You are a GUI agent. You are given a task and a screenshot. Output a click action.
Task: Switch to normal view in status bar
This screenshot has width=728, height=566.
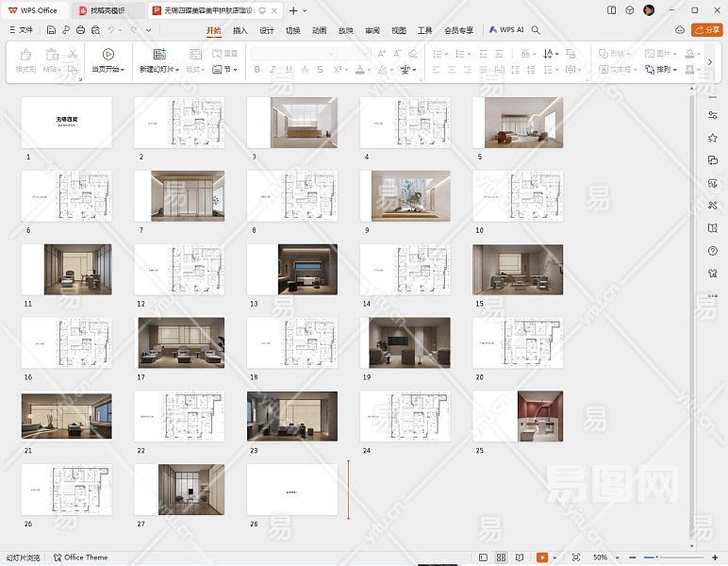click(484, 558)
